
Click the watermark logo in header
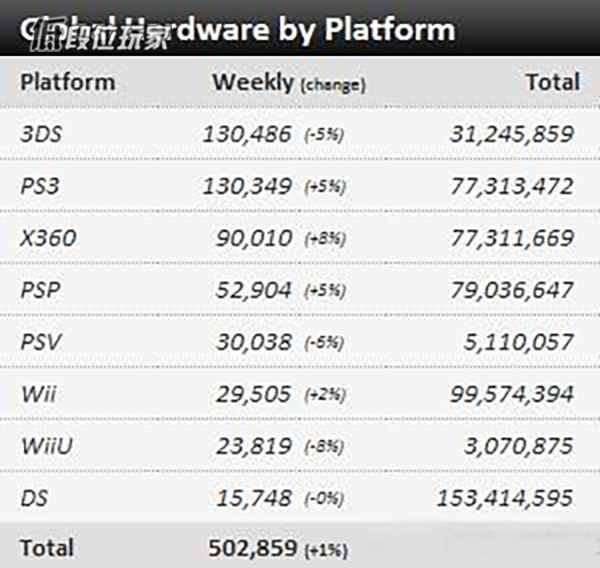click(x=97, y=30)
